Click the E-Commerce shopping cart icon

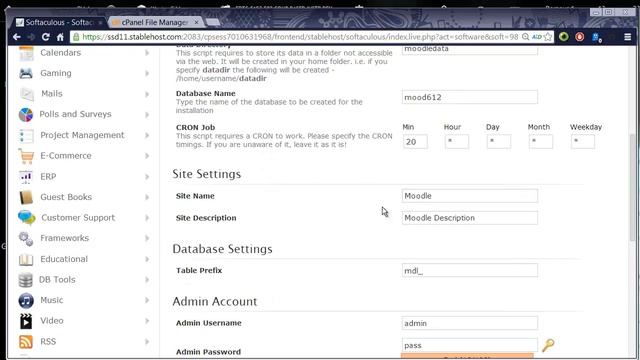(x=26, y=156)
